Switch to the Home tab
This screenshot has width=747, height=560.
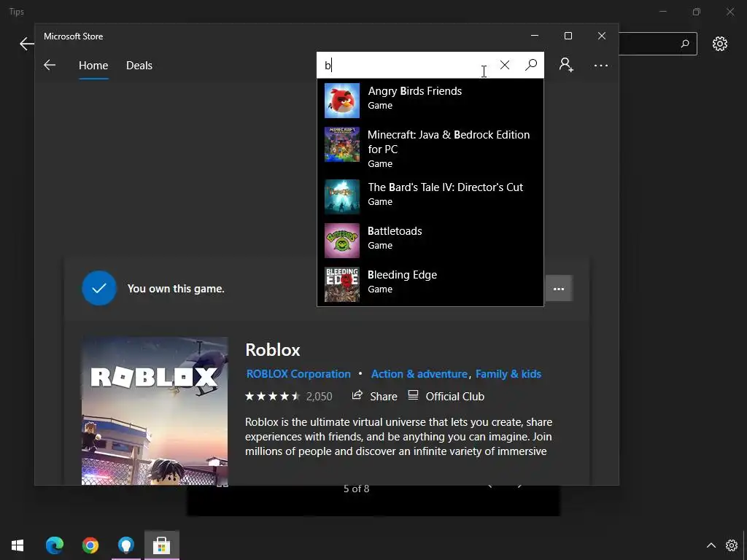[93, 65]
